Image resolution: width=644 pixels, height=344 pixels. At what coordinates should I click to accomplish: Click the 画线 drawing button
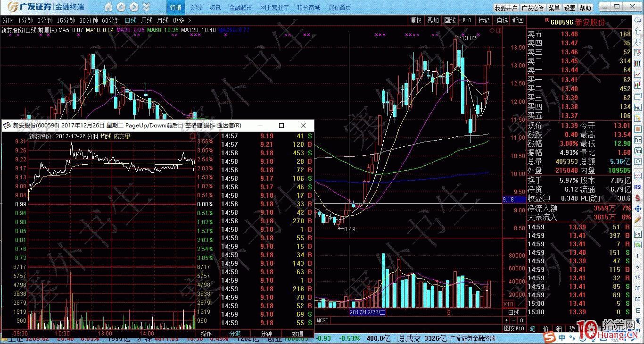450,20
